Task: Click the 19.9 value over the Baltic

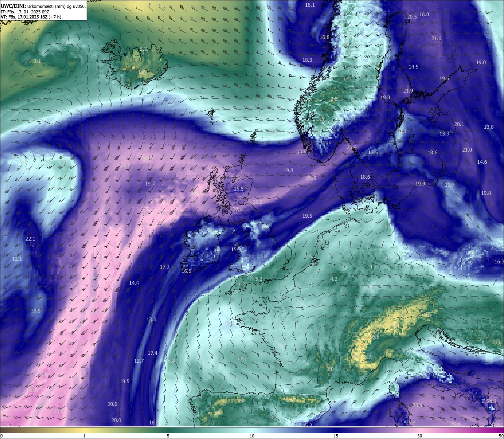Action: tap(420, 183)
